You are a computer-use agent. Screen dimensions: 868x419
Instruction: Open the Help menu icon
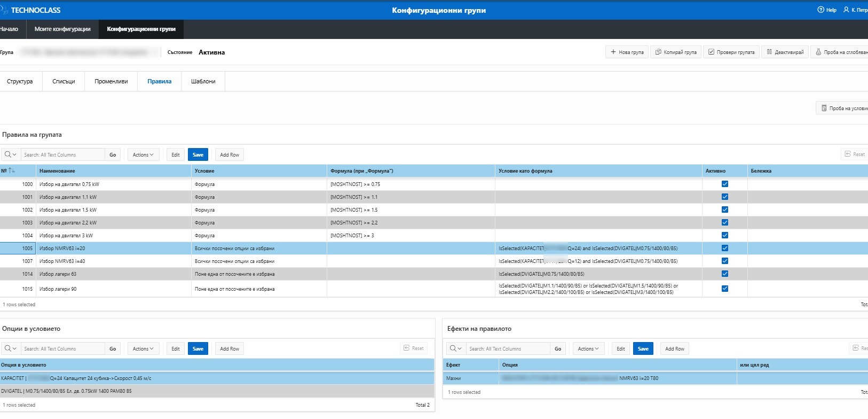(x=827, y=10)
